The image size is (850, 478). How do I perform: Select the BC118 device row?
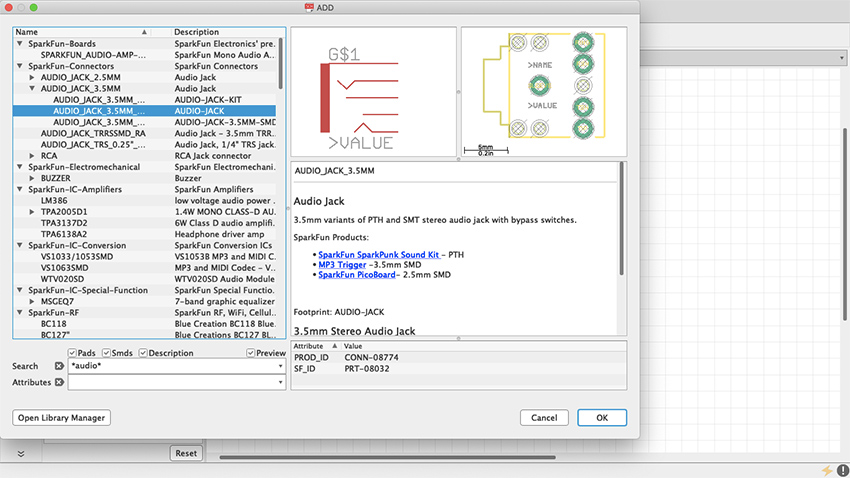(144, 324)
